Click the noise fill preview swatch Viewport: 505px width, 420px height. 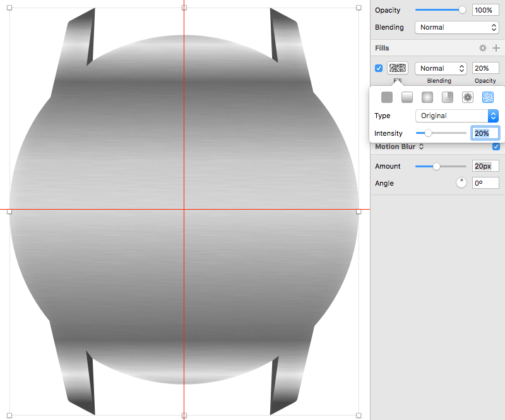click(398, 68)
